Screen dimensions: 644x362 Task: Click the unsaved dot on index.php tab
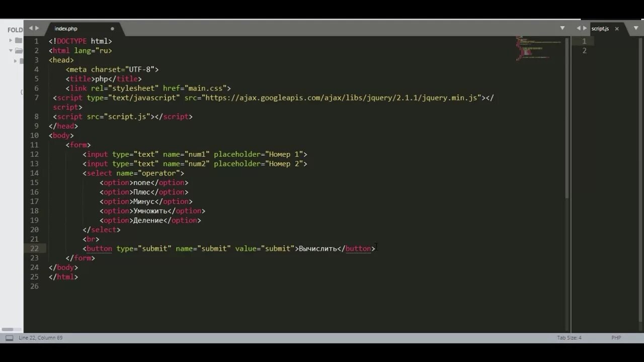[112, 29]
